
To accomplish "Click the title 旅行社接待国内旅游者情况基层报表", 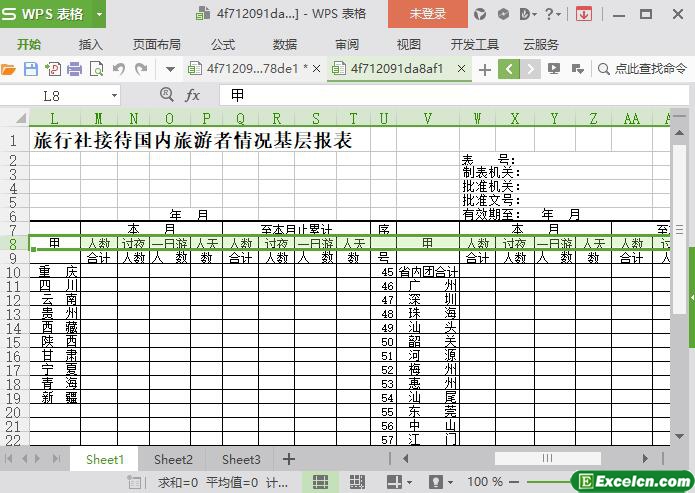I will [193, 140].
